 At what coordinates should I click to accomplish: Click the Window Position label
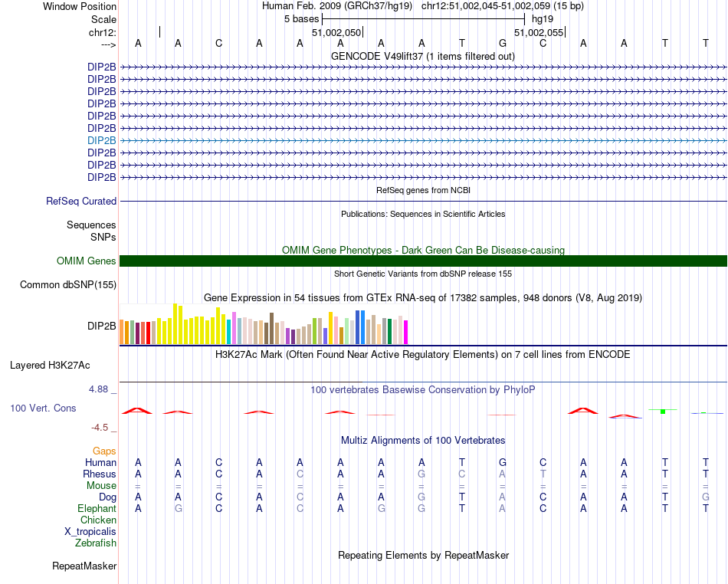80,6
